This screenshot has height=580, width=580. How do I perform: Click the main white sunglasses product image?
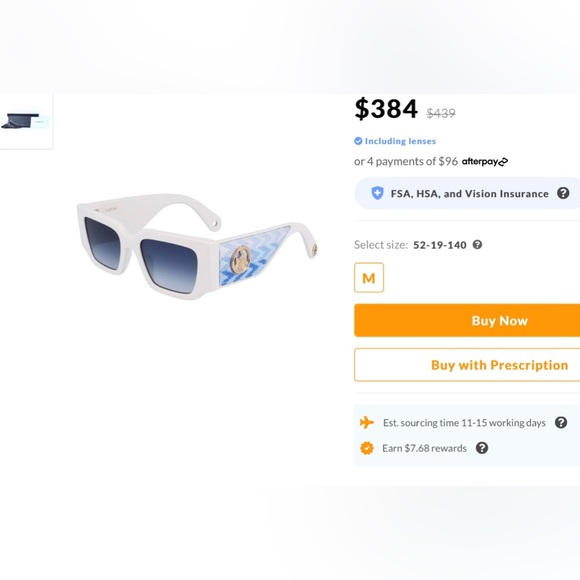[x=197, y=246]
